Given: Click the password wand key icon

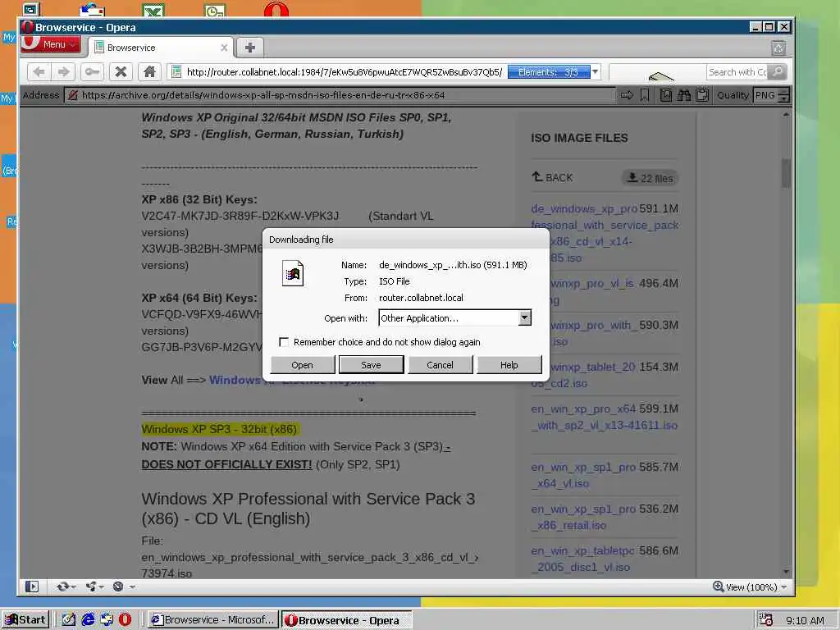Looking at the screenshot, I should 92,72.
